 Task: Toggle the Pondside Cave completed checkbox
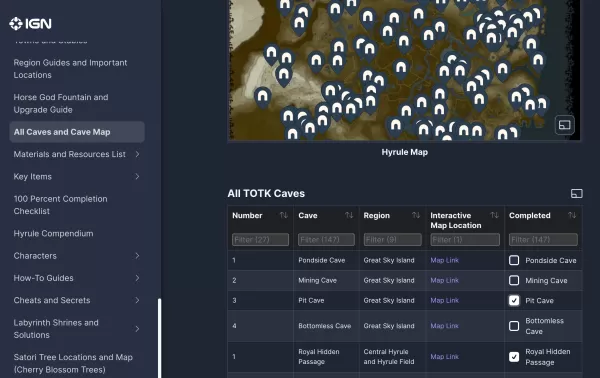(514, 261)
